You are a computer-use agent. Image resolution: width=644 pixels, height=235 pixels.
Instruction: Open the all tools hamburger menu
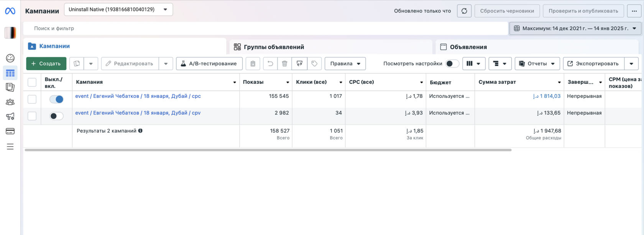pos(10,147)
